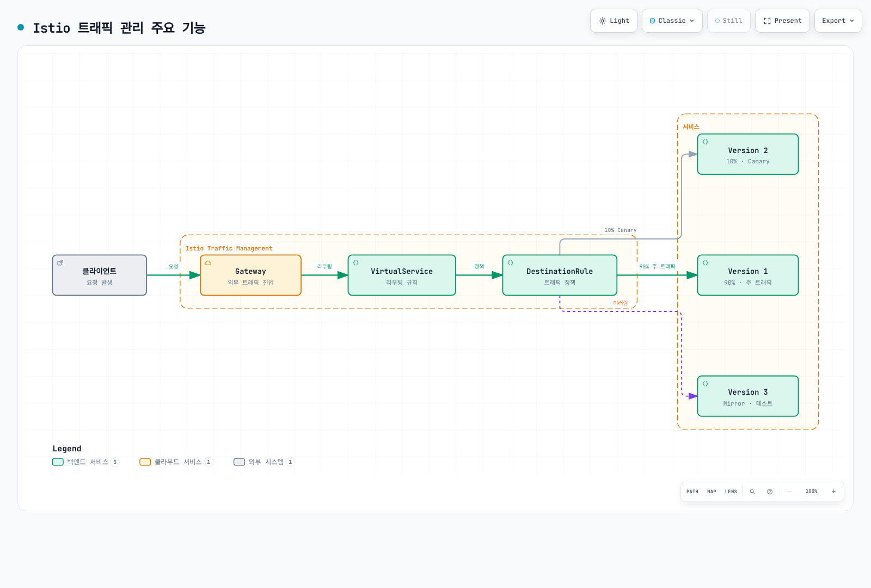Reset zoom via 100% label
Image resolution: width=871 pixels, height=588 pixels.
click(x=812, y=492)
